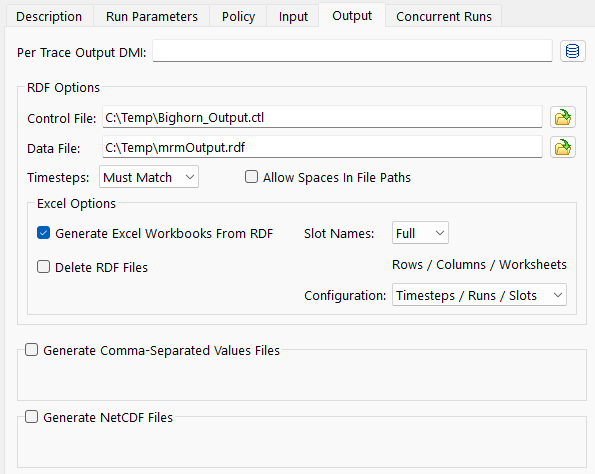595x474 pixels.
Task: Focus the Data File path field
Action: [322, 147]
